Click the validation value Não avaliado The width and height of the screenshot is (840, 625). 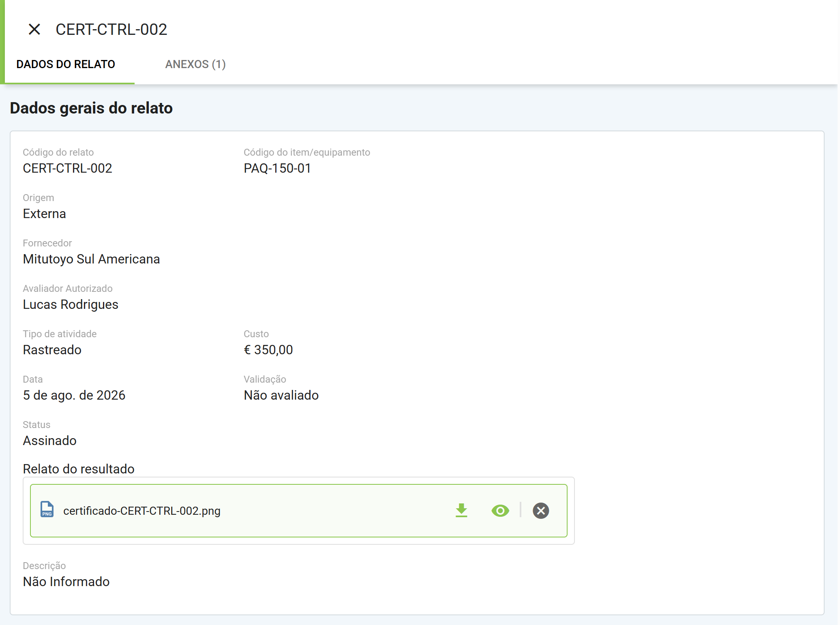click(281, 395)
